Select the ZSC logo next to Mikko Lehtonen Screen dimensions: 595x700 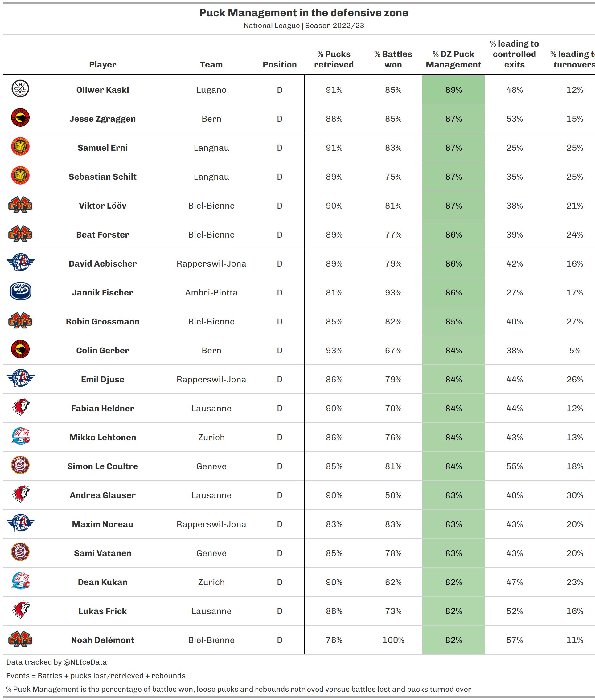tap(20, 437)
